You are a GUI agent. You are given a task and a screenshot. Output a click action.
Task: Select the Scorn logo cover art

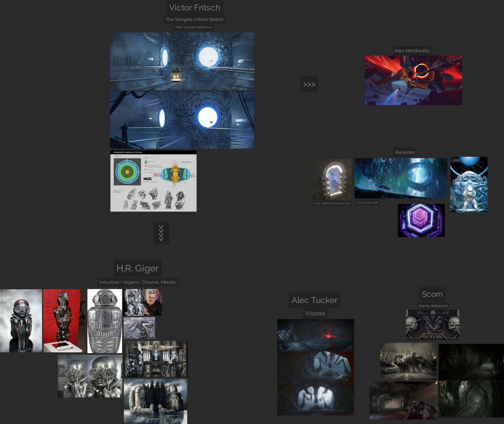pos(432,325)
